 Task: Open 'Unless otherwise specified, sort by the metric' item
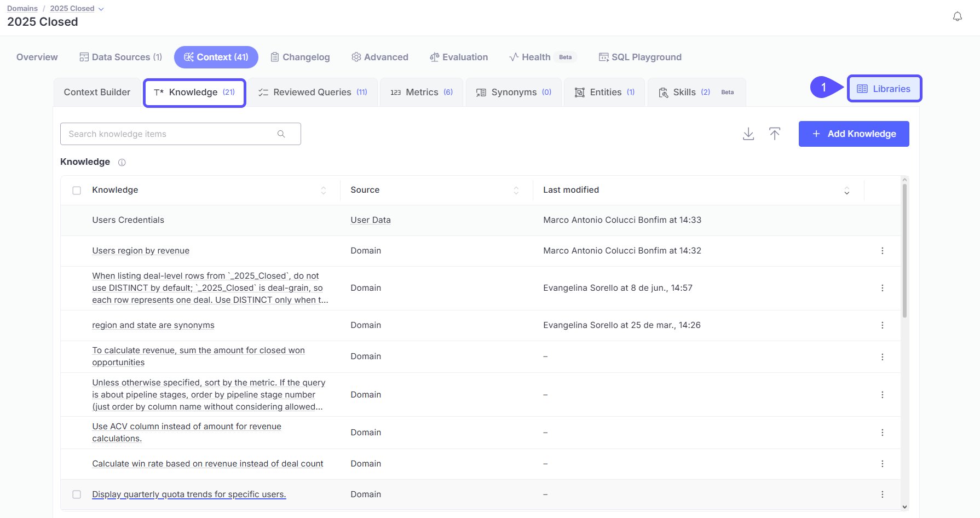point(209,395)
